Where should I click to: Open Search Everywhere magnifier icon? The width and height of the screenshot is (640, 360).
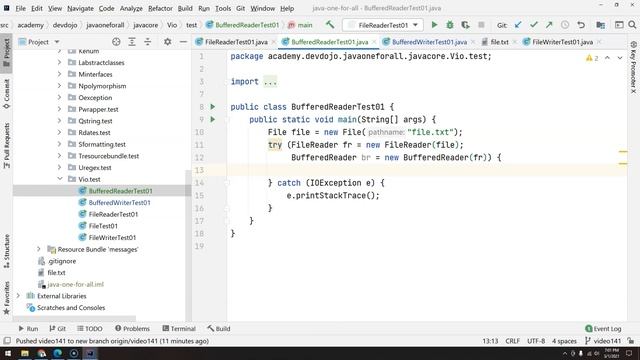pos(632,25)
